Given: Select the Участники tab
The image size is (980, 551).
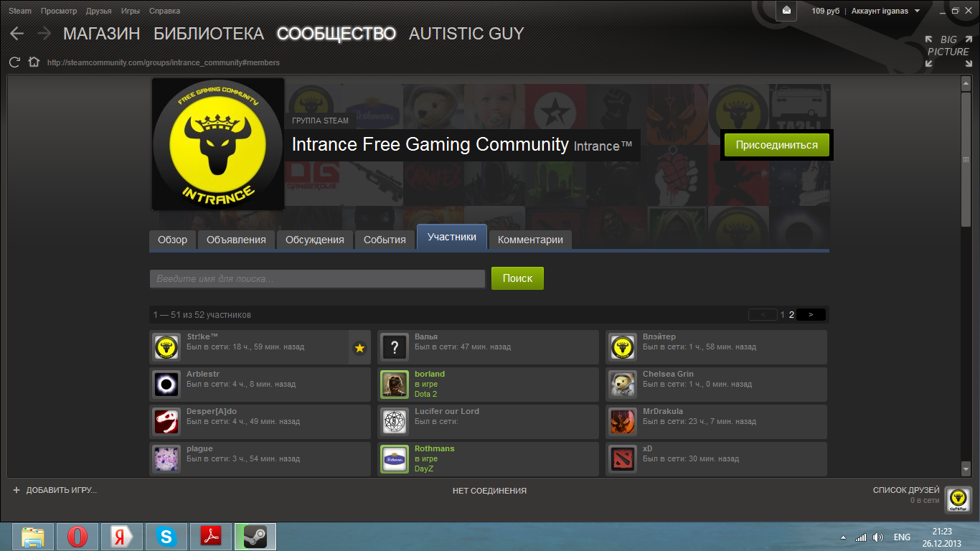Looking at the screenshot, I should click(x=452, y=237).
